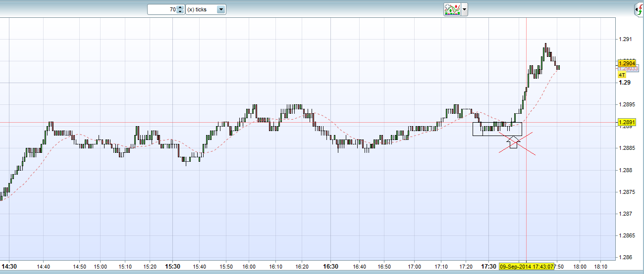
Task: Click the 16:00 time axis label
Action: [249, 266]
